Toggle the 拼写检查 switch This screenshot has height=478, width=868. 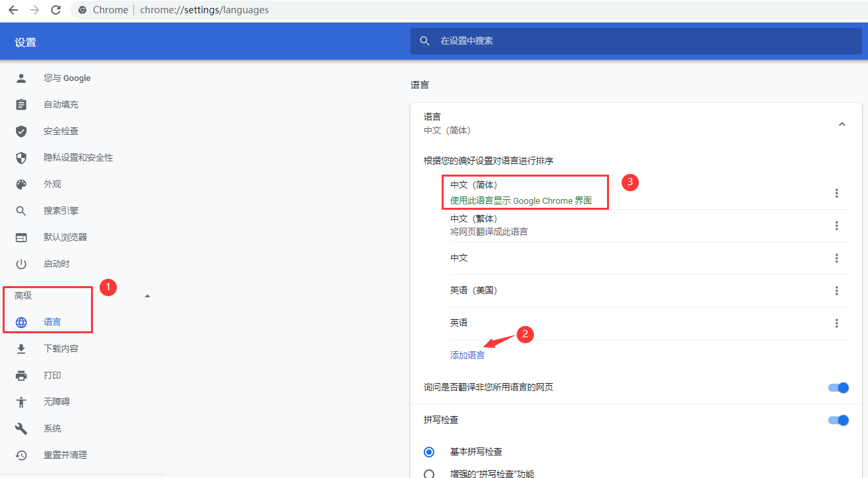pyautogui.click(x=838, y=420)
